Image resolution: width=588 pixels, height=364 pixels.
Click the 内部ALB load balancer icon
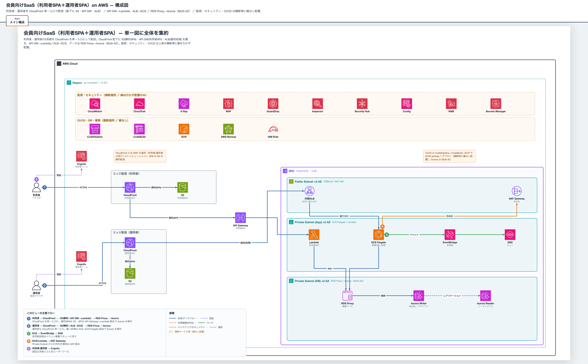[x=310, y=191]
